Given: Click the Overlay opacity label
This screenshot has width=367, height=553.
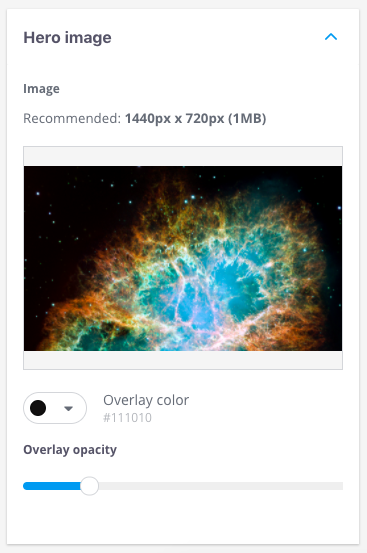Looking at the screenshot, I should tap(70, 450).
